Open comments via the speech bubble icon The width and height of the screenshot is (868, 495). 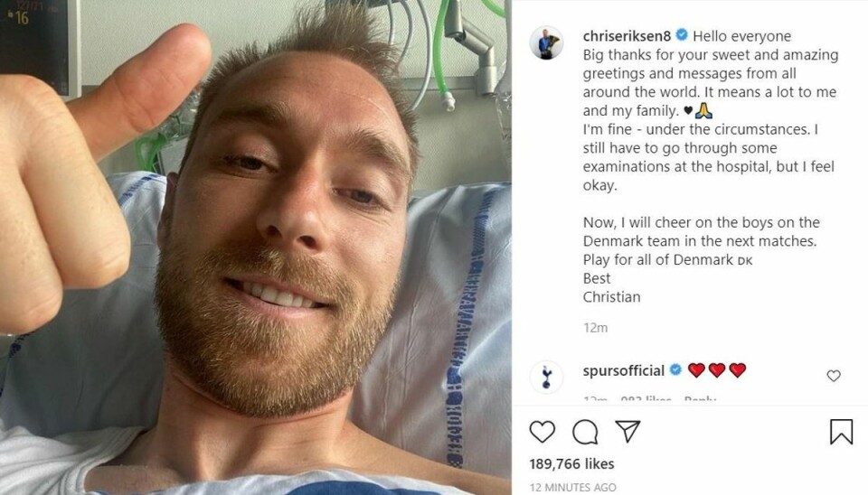tap(585, 432)
